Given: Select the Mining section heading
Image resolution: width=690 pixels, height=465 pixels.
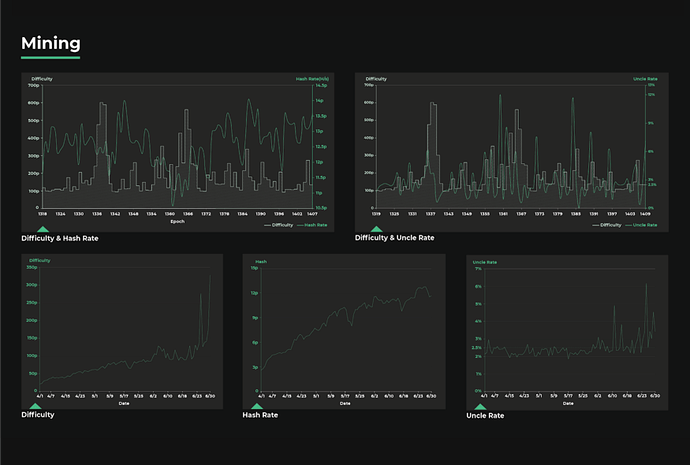Looking at the screenshot, I should tap(51, 44).
